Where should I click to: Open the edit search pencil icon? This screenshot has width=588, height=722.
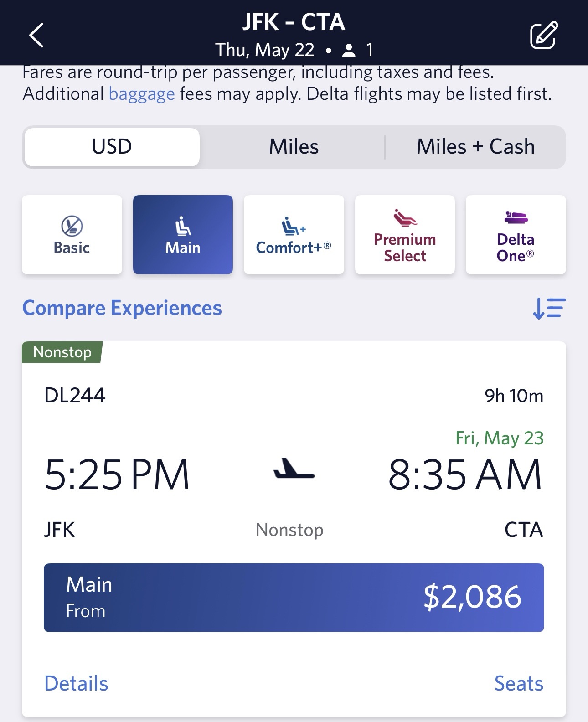(543, 35)
